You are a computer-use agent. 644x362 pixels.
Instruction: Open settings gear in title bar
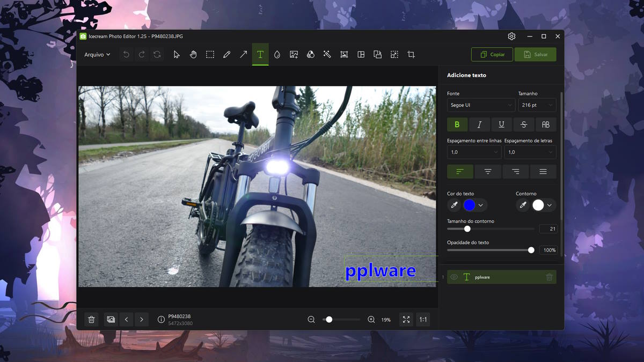[x=511, y=36]
